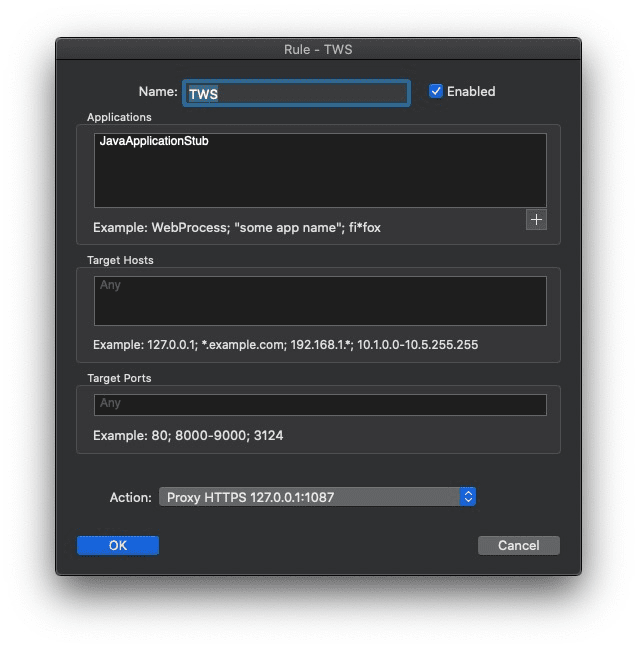Select the JavaApplicationStub entry text
Viewport: 637px width, 649px height.
point(154,142)
